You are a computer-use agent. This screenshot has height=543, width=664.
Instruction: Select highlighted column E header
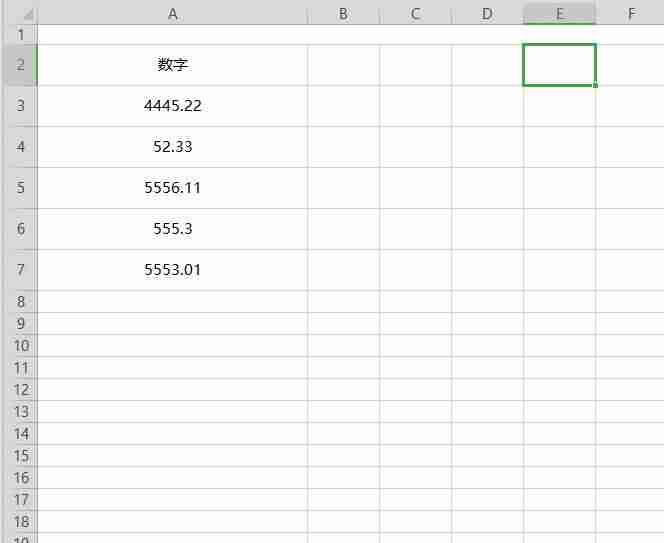click(x=559, y=14)
